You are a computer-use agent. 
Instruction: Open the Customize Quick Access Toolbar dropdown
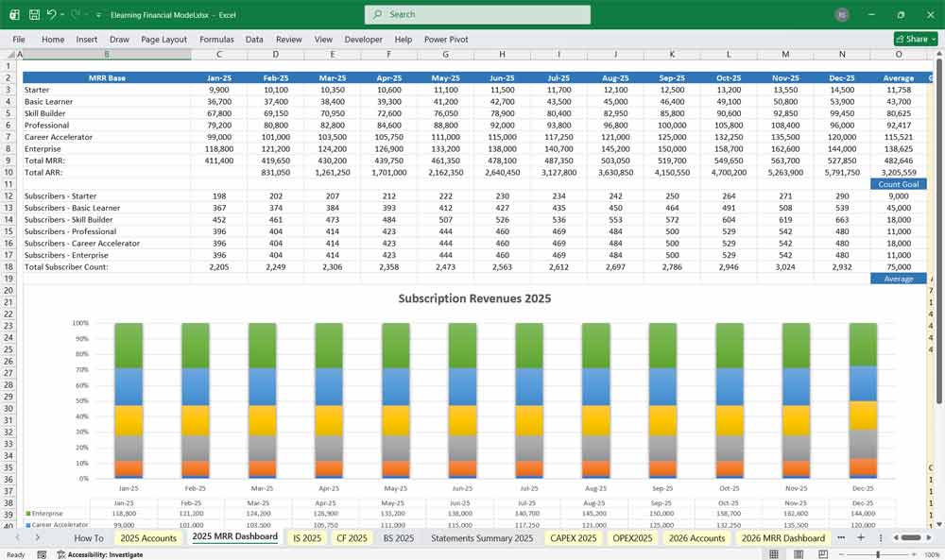coord(98,14)
